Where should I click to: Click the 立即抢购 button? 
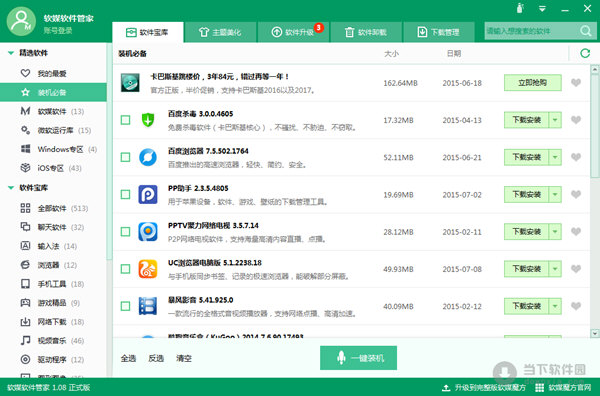tap(533, 83)
